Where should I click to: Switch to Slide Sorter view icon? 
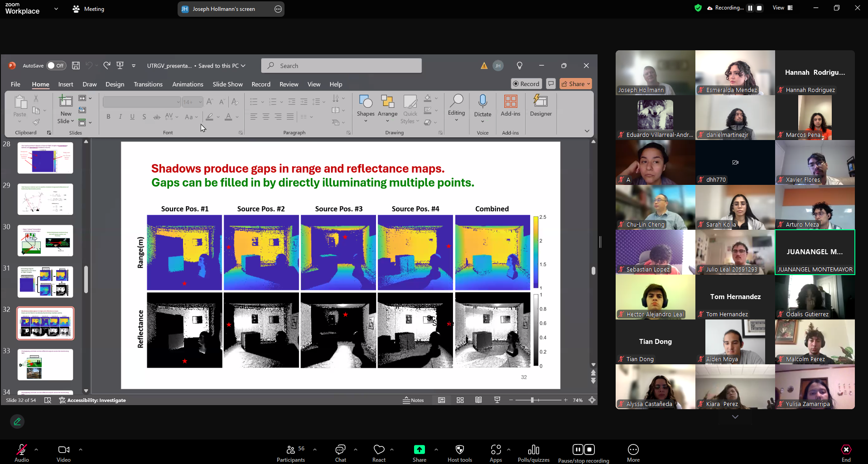click(x=460, y=400)
